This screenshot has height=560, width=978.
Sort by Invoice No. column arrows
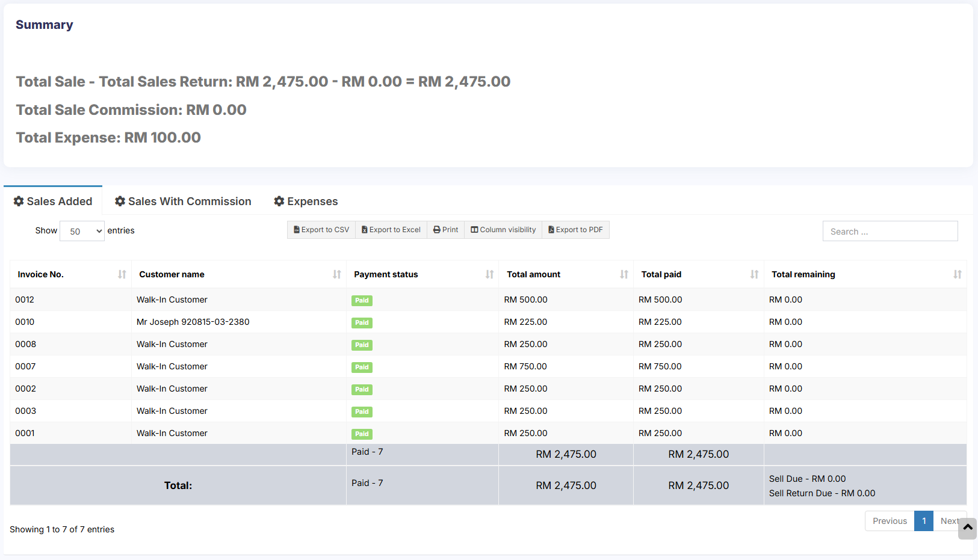pyautogui.click(x=122, y=274)
